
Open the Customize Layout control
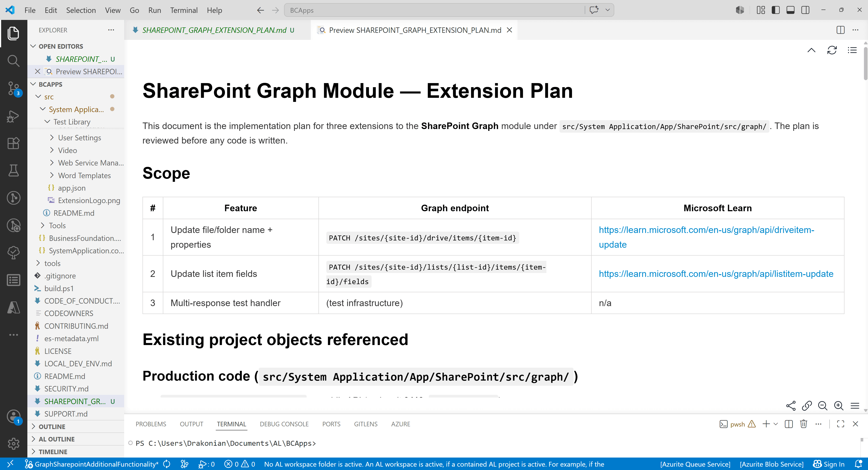coord(761,10)
